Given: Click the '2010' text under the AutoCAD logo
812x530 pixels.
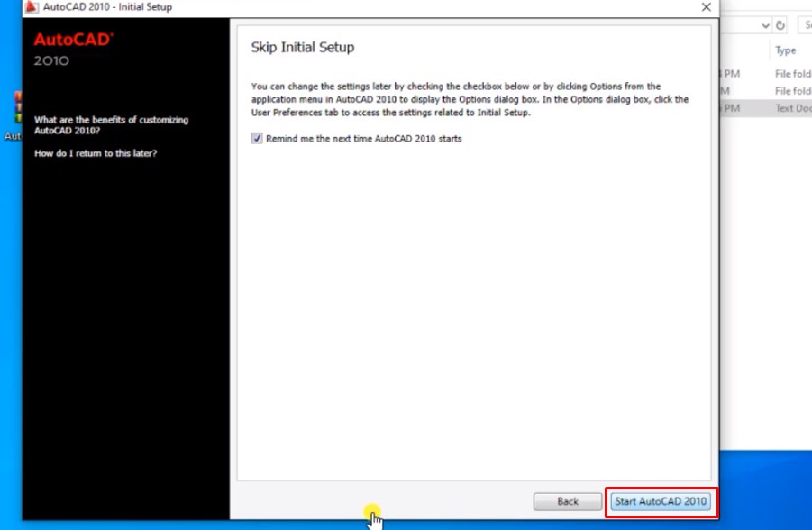Looking at the screenshot, I should [51, 61].
